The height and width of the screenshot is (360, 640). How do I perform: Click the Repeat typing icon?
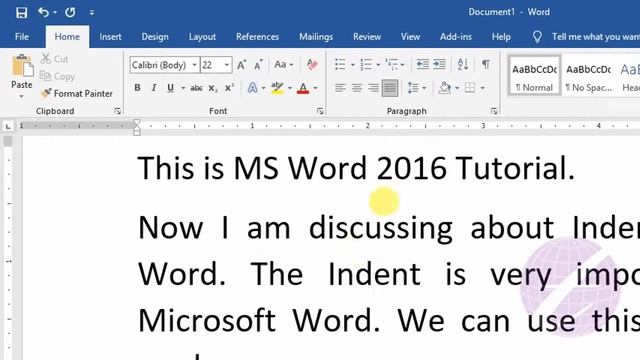pyautogui.click(x=70, y=12)
